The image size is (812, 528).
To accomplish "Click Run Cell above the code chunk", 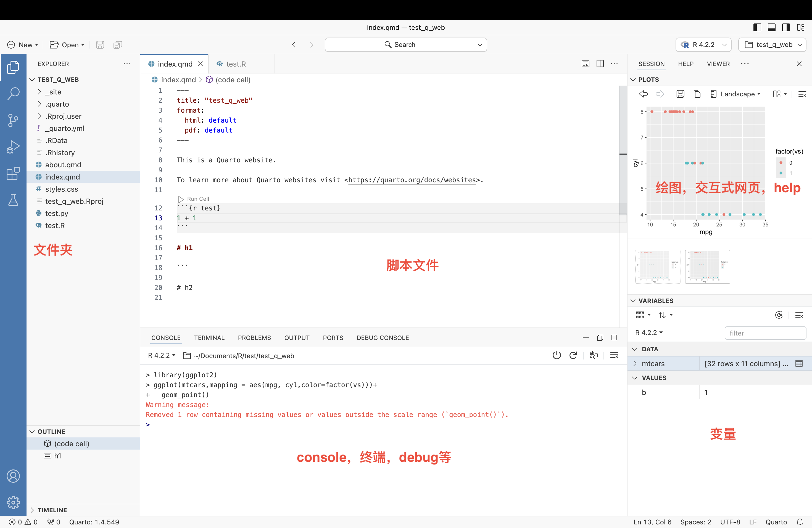I will coord(193,199).
